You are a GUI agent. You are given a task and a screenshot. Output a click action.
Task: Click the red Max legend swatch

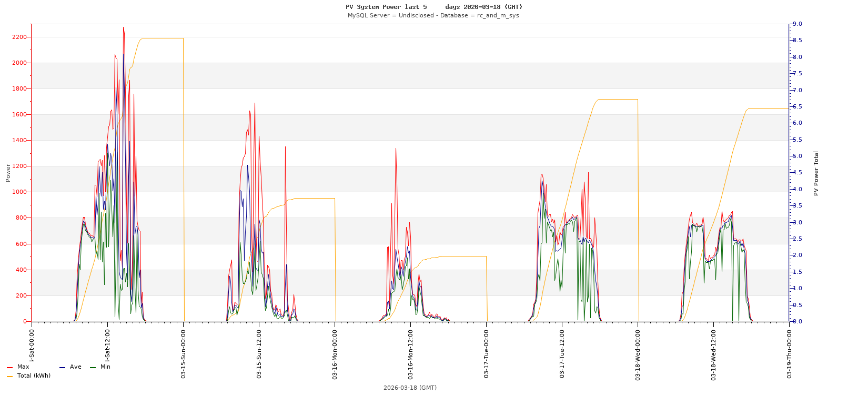(x=9, y=368)
